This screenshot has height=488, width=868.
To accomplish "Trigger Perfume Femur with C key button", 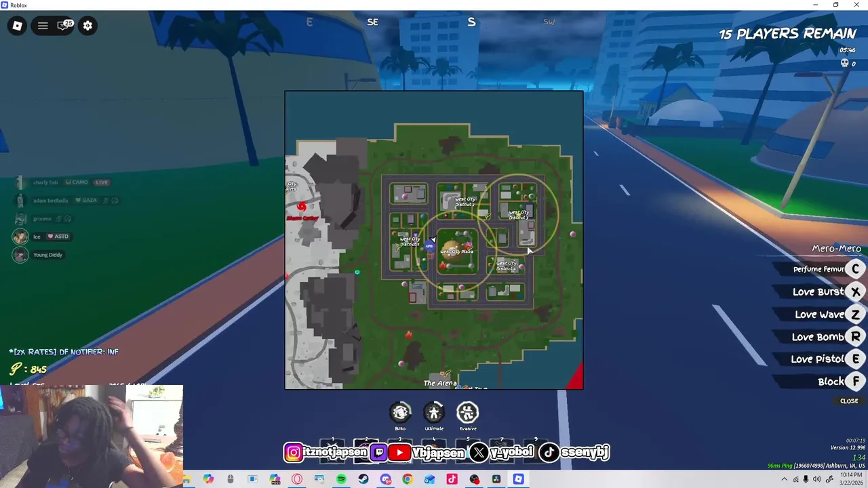I will 855,269.
